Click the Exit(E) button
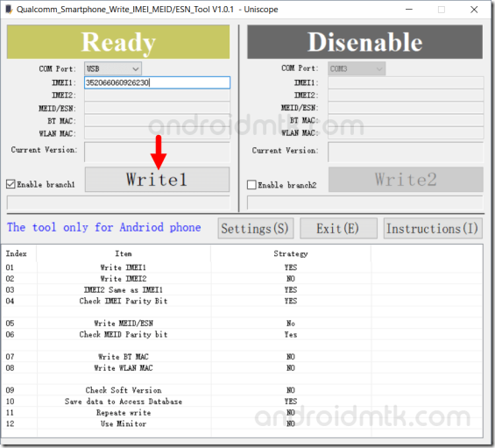 click(x=338, y=228)
